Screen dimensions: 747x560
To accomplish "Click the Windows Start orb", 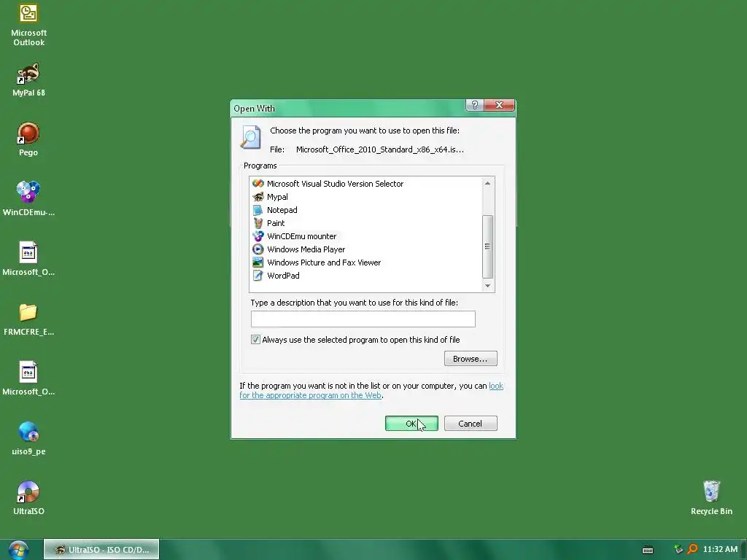I will point(18,550).
